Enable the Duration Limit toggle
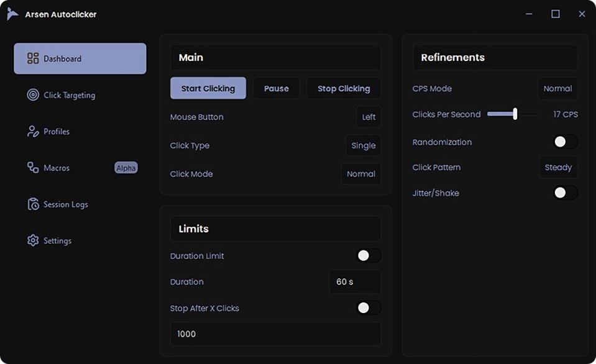Image resolution: width=596 pixels, height=364 pixels. click(x=369, y=256)
